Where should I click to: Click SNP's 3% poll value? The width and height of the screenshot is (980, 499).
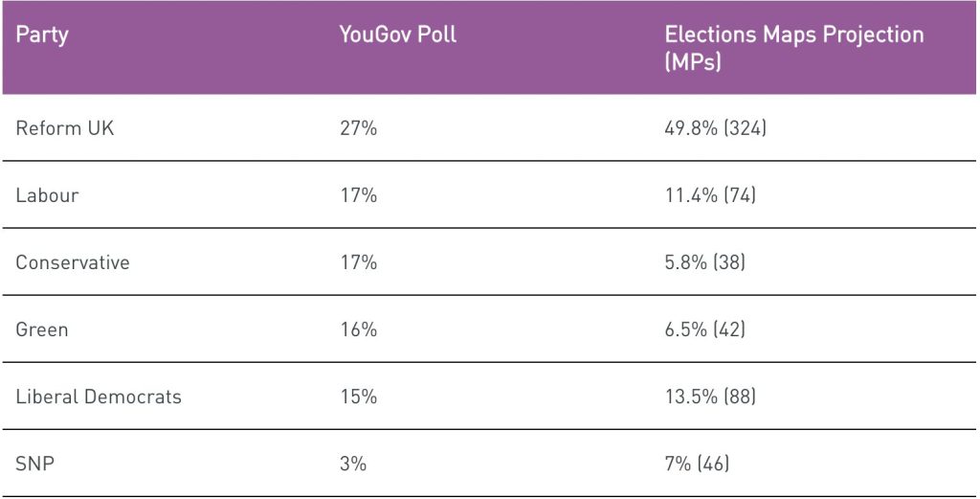coord(354,464)
